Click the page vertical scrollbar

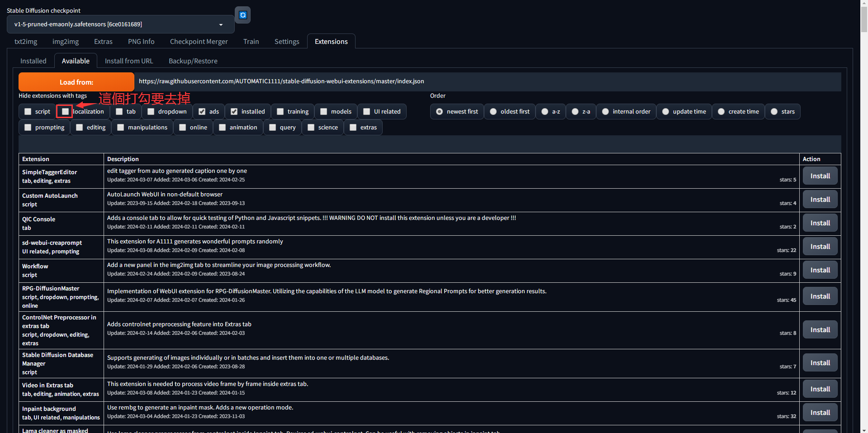(x=864, y=20)
